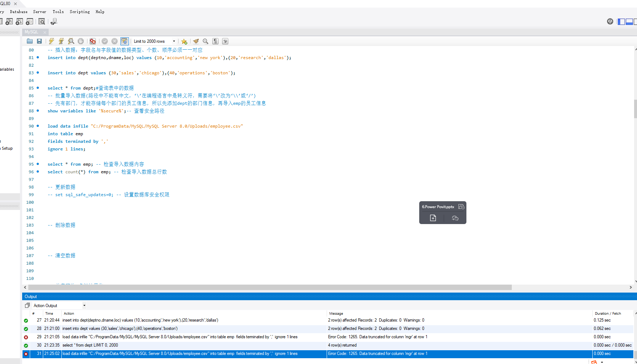The width and height of the screenshot is (637, 364).
Task: Click the '6.Power Povit.pptx' popup title
Action: [438, 207]
